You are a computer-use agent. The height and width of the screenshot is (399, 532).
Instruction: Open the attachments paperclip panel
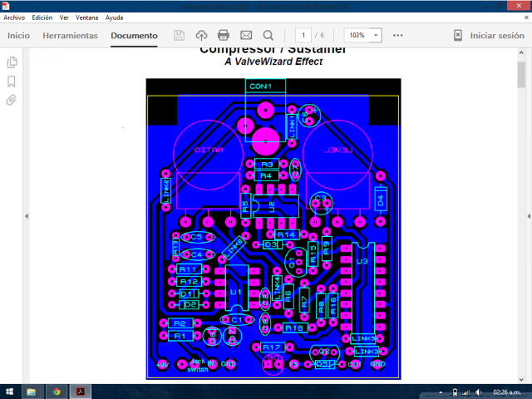coord(12,100)
